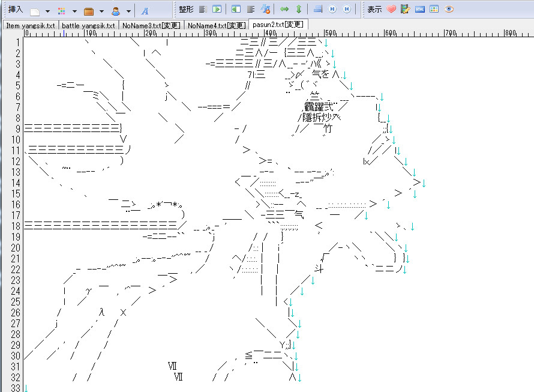
Task: Switch to the Item yangsik.txt tab
Action: pyautogui.click(x=29, y=25)
